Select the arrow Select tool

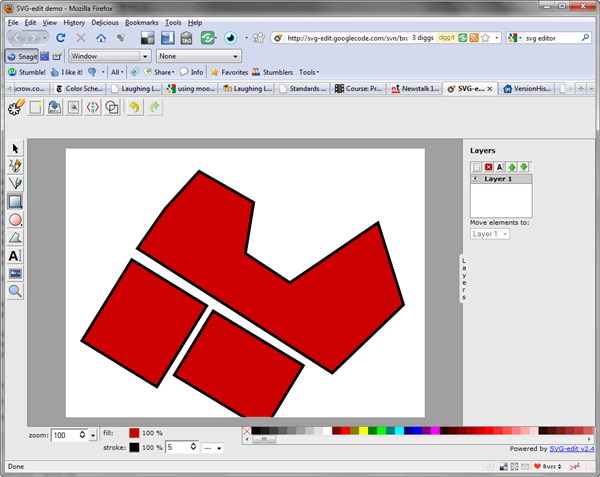coord(15,148)
